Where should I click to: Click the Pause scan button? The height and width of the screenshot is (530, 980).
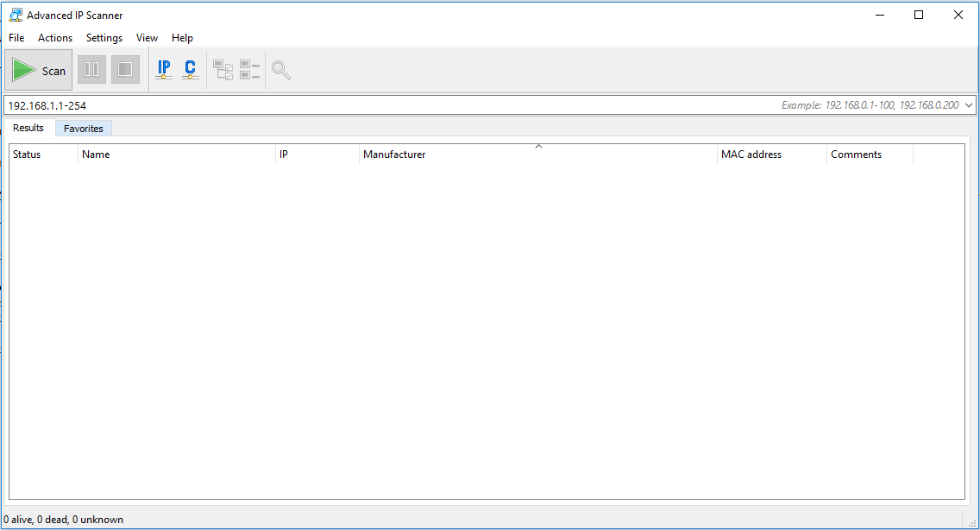[91, 69]
